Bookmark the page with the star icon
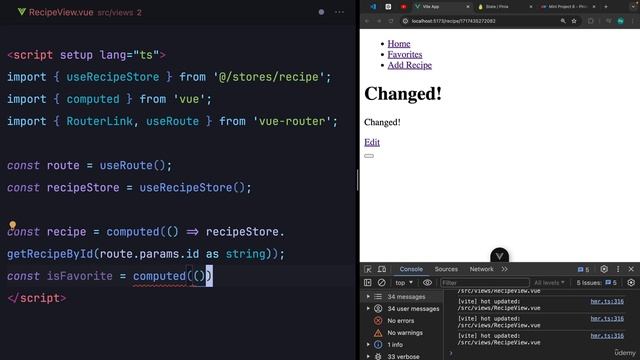Image resolution: width=640 pixels, height=360 pixels. click(x=574, y=21)
